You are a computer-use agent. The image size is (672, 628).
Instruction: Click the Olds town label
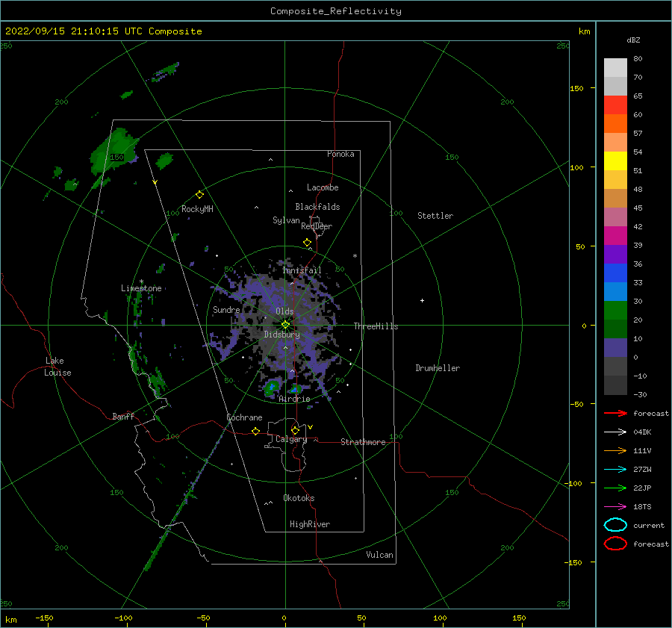pos(284,311)
